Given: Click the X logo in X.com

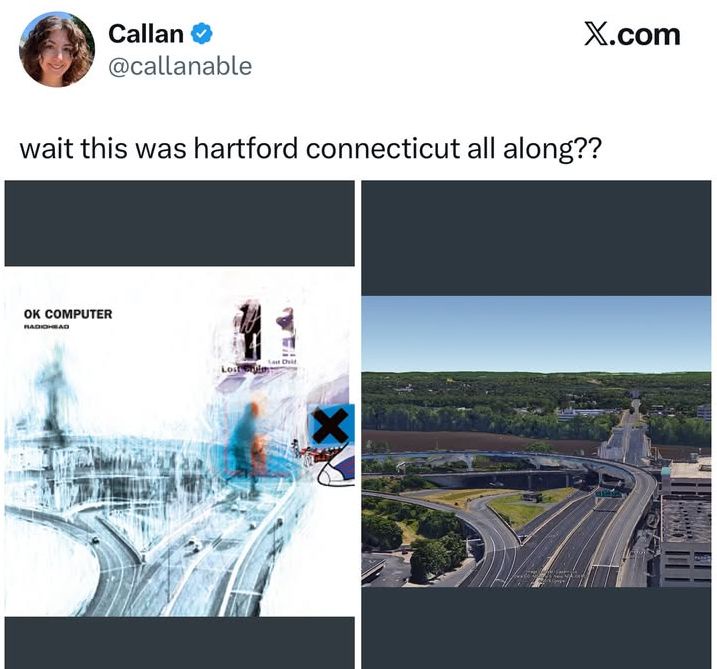Looking at the screenshot, I should (x=595, y=35).
